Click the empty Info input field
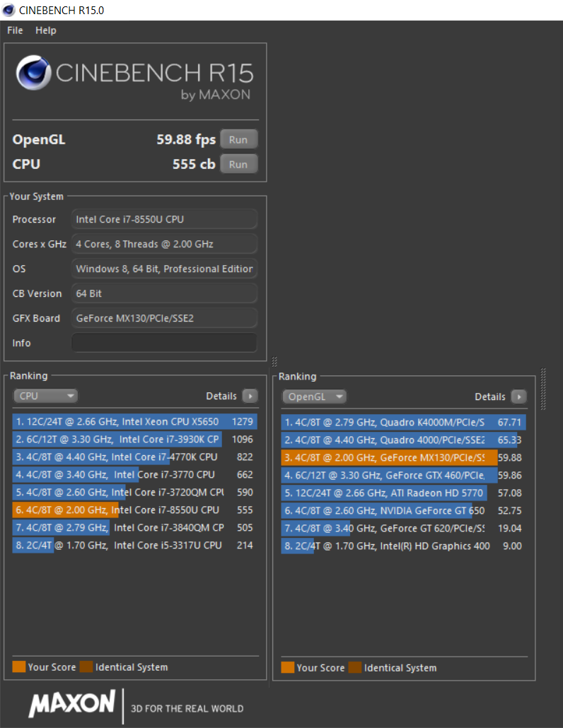Screen dimensions: 563x728 [x=164, y=343]
